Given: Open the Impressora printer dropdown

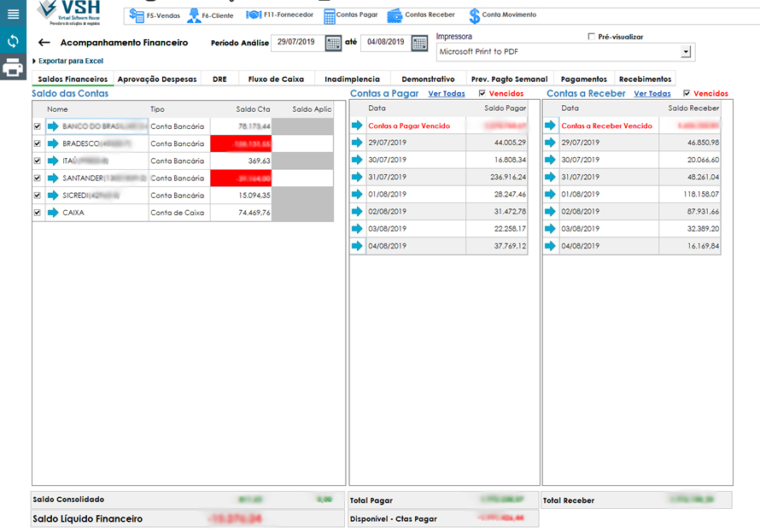Looking at the screenshot, I should [686, 52].
